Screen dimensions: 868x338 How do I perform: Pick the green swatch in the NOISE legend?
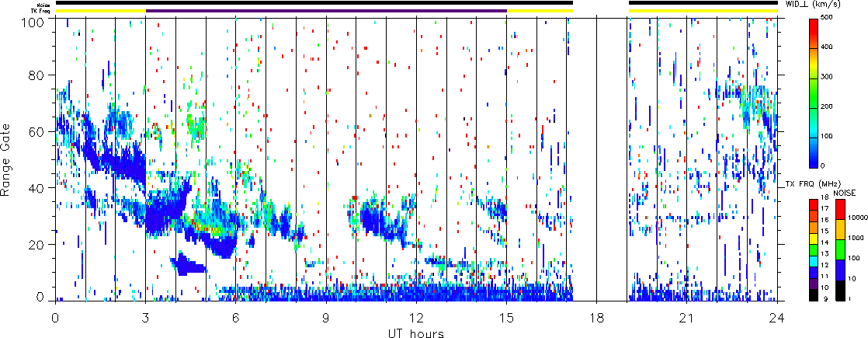coord(840,249)
